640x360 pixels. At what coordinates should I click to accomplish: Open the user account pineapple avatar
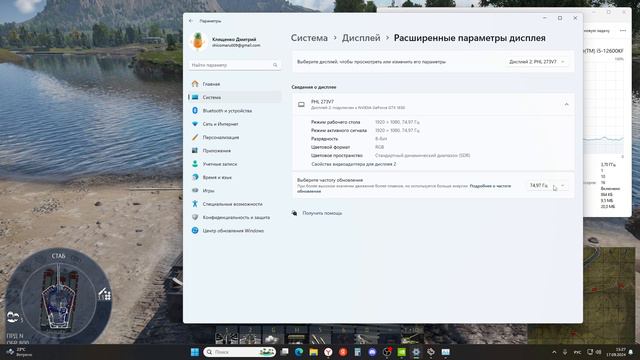[x=198, y=42]
